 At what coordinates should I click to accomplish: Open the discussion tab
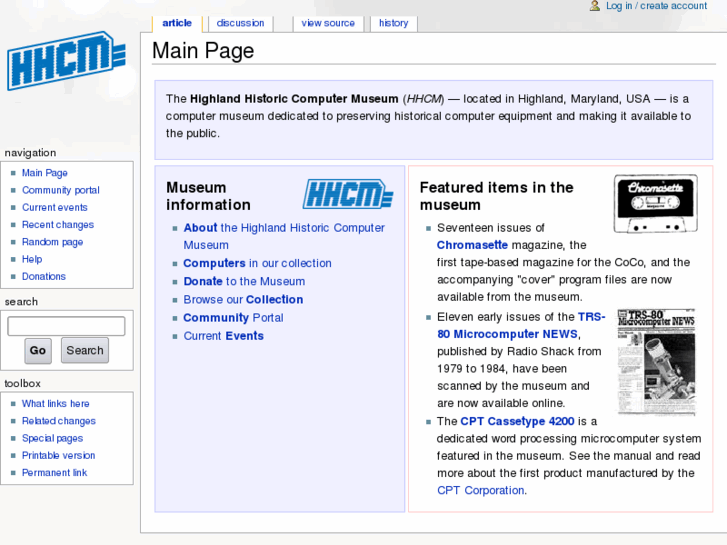pos(240,23)
